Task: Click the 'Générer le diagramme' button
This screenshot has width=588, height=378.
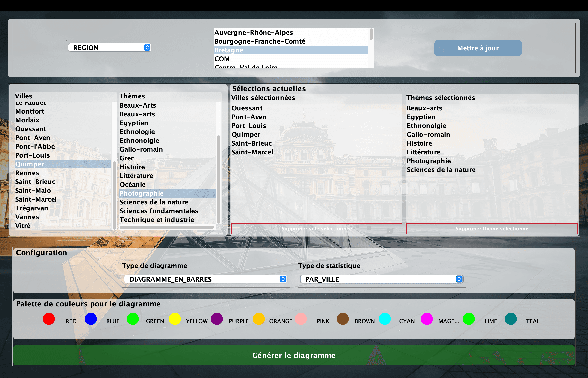Action: 294,355
